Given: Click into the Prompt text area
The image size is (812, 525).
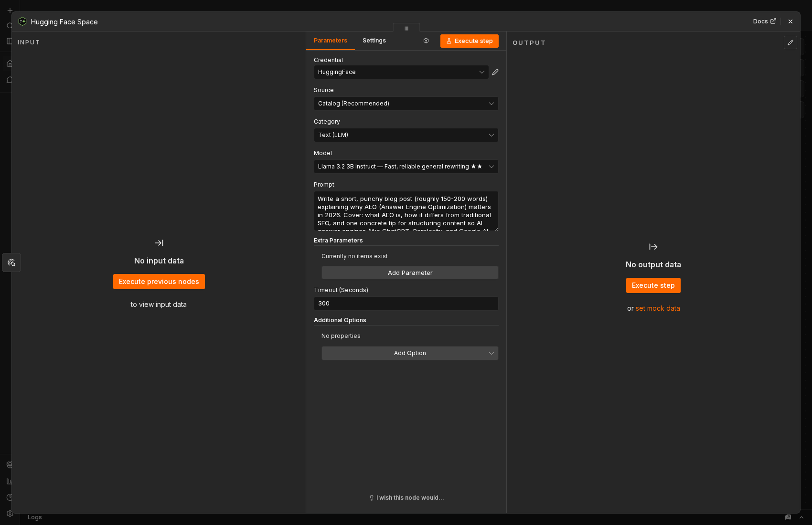Looking at the screenshot, I should tap(406, 211).
